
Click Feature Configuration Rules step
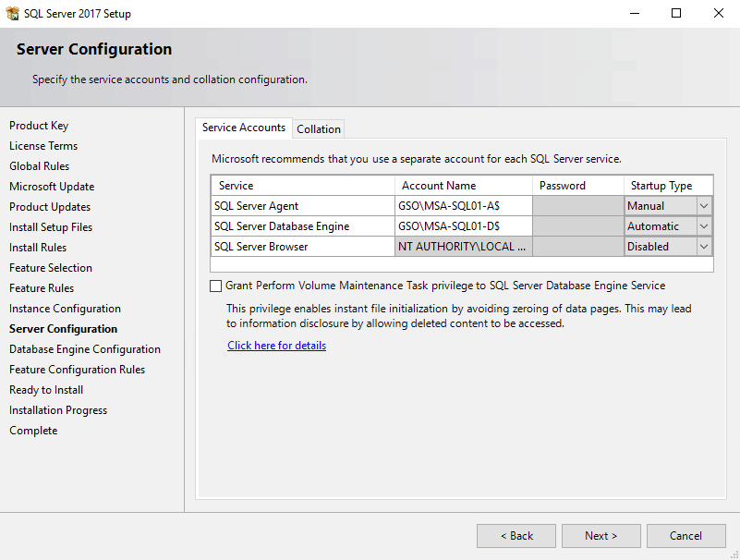pyautogui.click(x=77, y=370)
